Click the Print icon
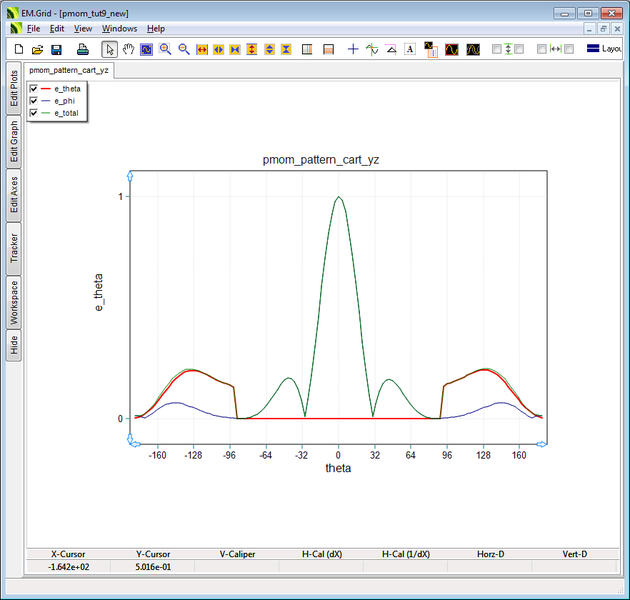 click(x=83, y=49)
